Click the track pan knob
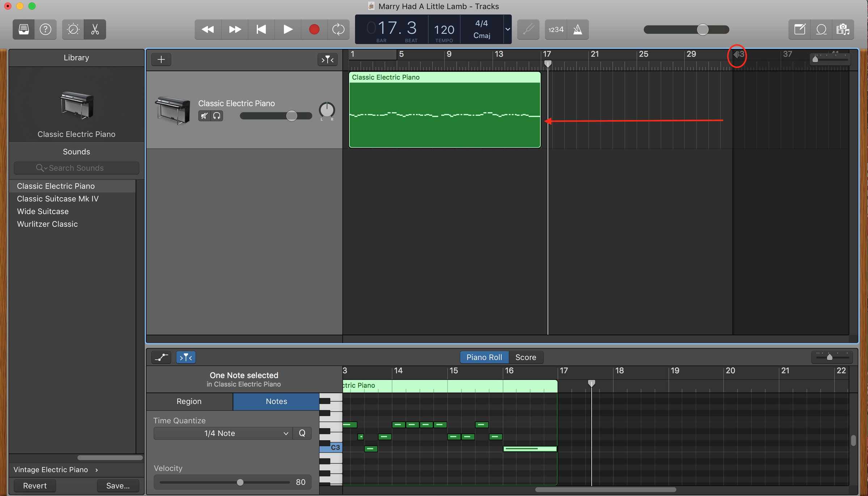Screen dimensions: 868x496 click(327, 110)
